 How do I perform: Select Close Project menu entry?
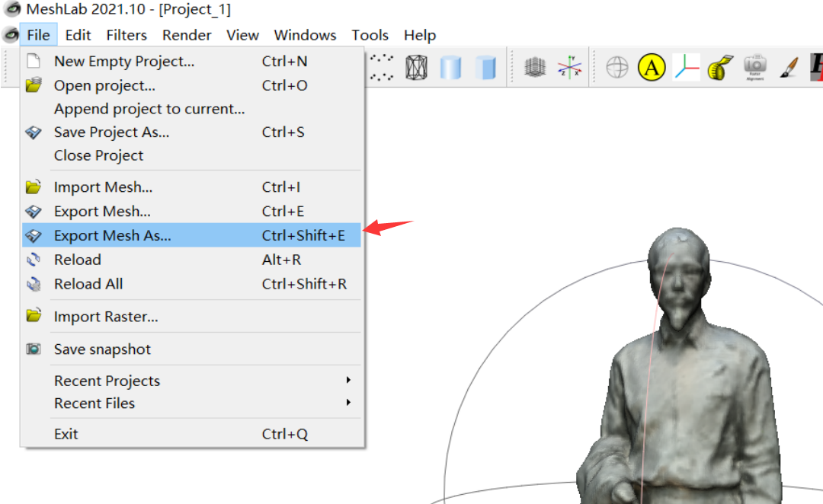[191, 155]
